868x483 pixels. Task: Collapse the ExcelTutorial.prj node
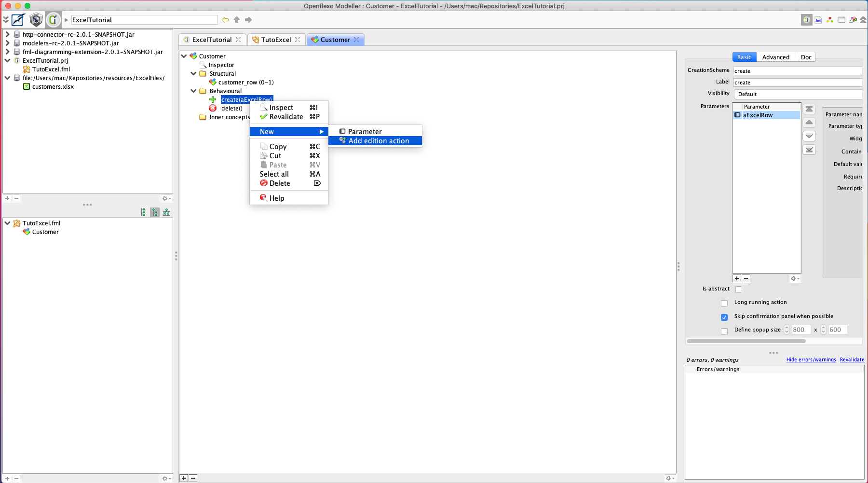[7, 60]
